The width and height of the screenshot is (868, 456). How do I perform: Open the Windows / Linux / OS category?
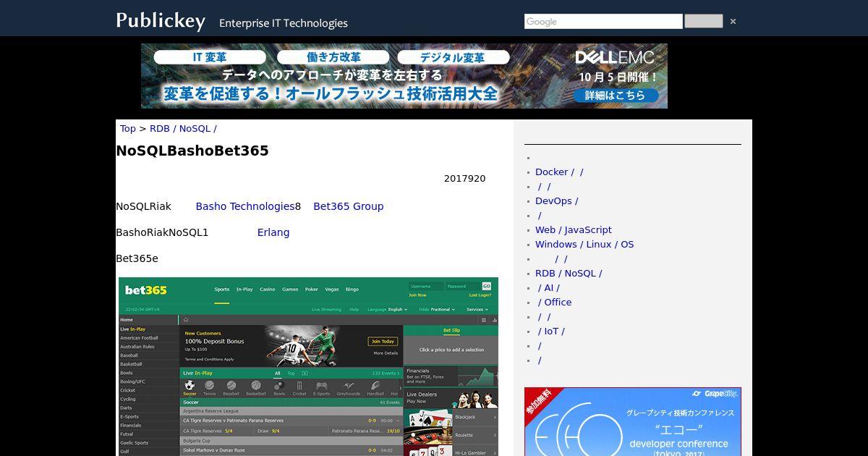pyautogui.click(x=584, y=245)
